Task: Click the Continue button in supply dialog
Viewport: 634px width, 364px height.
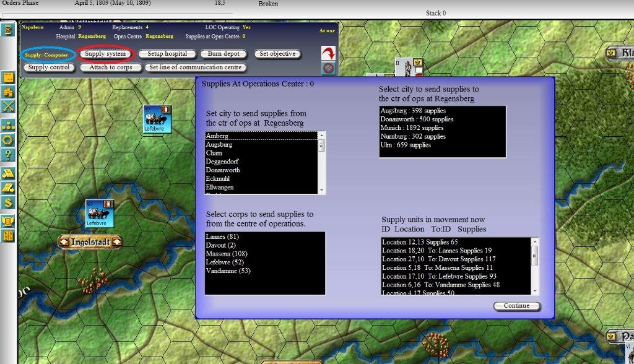Action: click(517, 306)
